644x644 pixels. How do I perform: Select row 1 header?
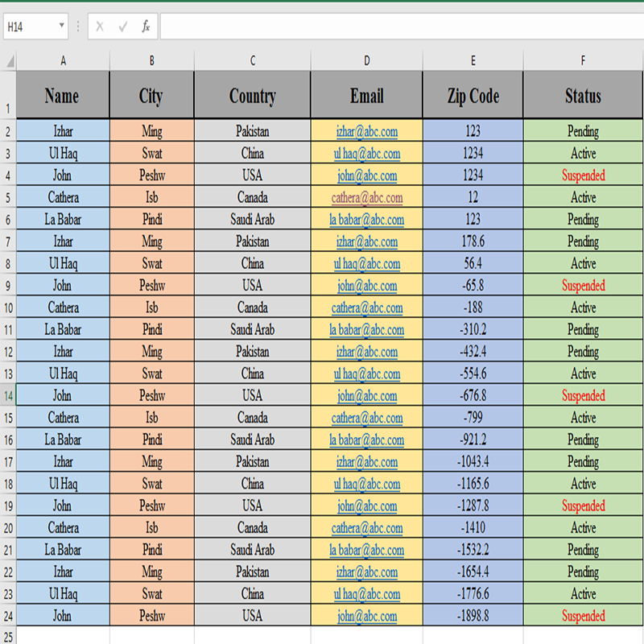8,95
